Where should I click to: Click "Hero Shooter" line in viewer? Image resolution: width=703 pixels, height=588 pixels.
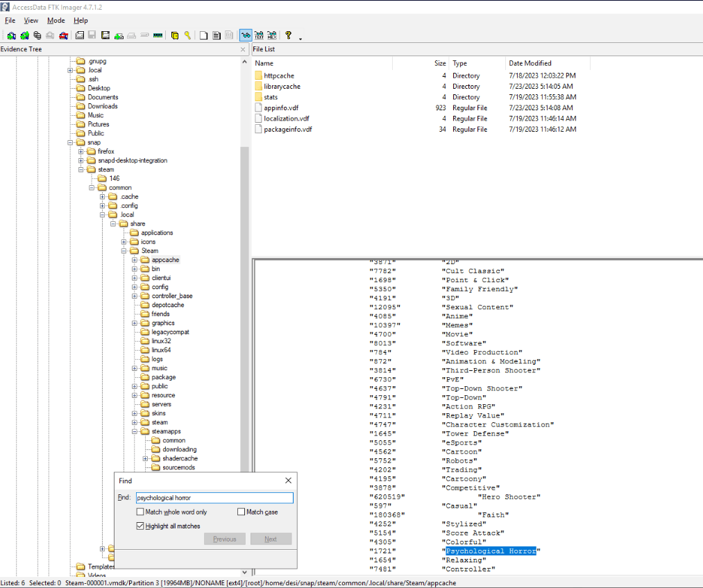(509, 497)
